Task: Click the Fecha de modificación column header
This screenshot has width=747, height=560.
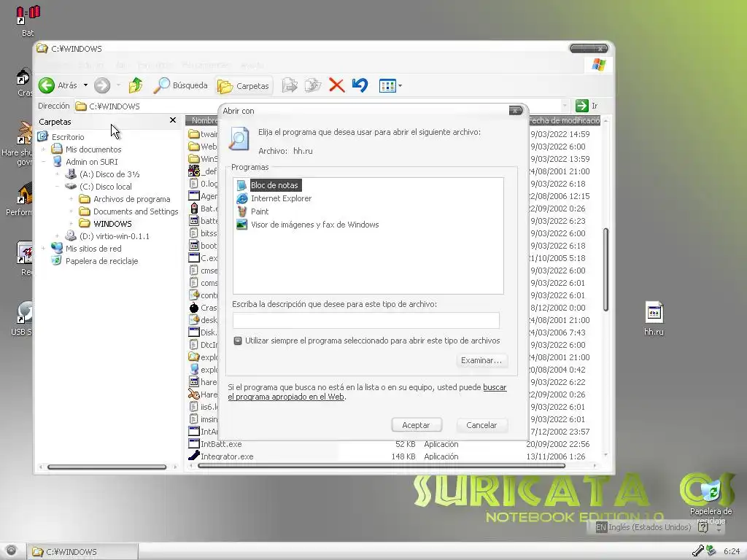Action: [564, 120]
